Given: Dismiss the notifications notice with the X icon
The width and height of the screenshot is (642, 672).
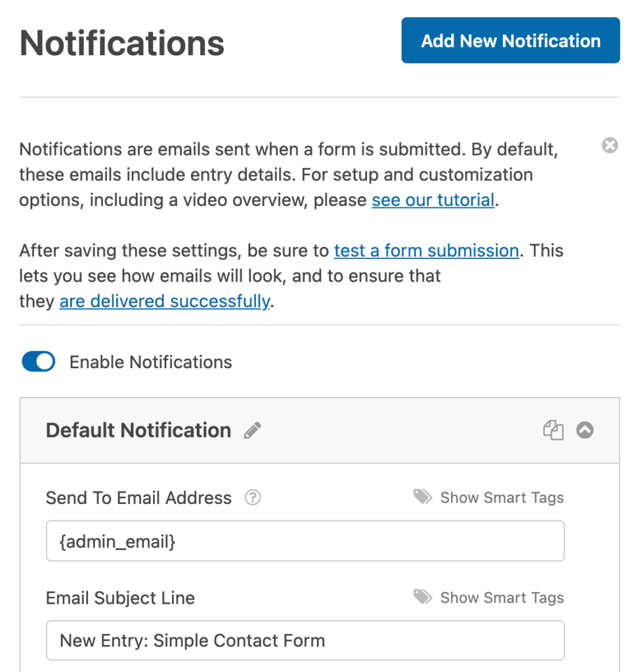Looking at the screenshot, I should (609, 146).
